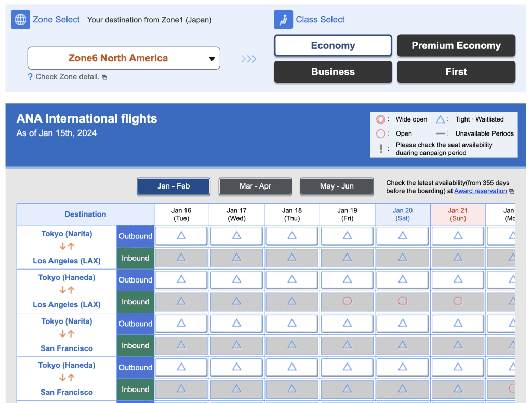
Task: Click Narita–San Francisco Inbound Jan 16 triangle
Action: click(x=181, y=345)
